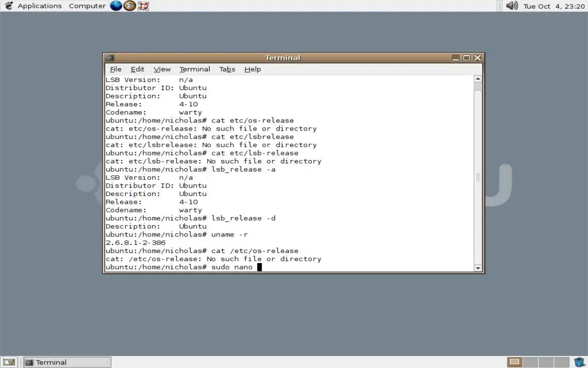Close the Terminal window
588x368 pixels.
(x=477, y=57)
